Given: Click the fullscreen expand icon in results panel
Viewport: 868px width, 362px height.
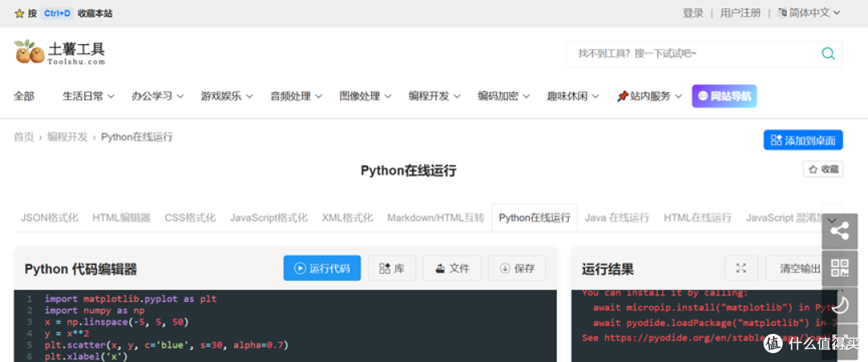Looking at the screenshot, I should coord(741,269).
